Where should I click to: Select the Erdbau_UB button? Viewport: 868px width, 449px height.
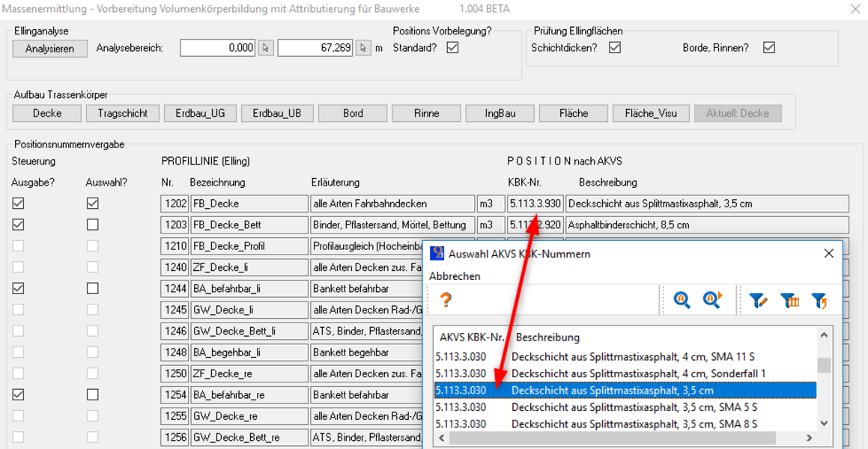278,114
